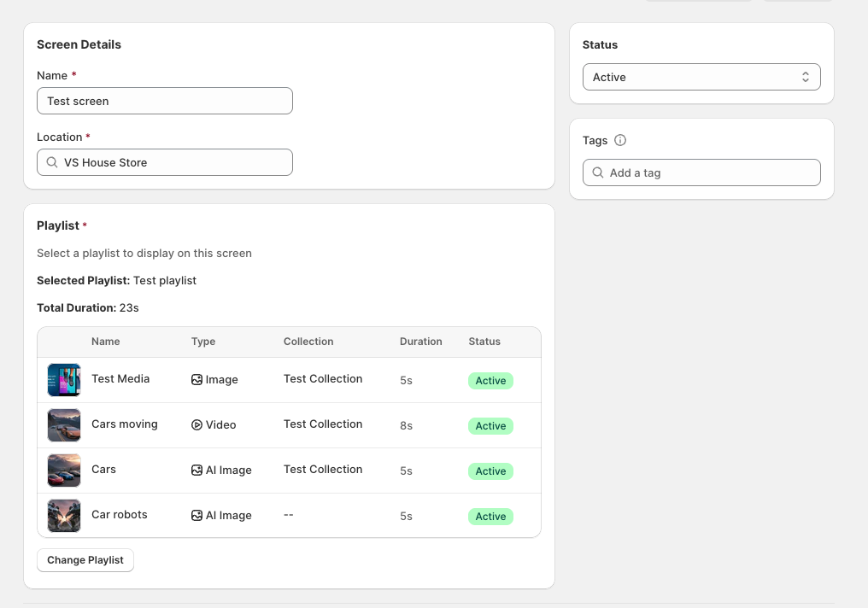This screenshot has width=868, height=608.
Task: Click the AI Image icon in Cars row
Action: pyautogui.click(x=196, y=471)
